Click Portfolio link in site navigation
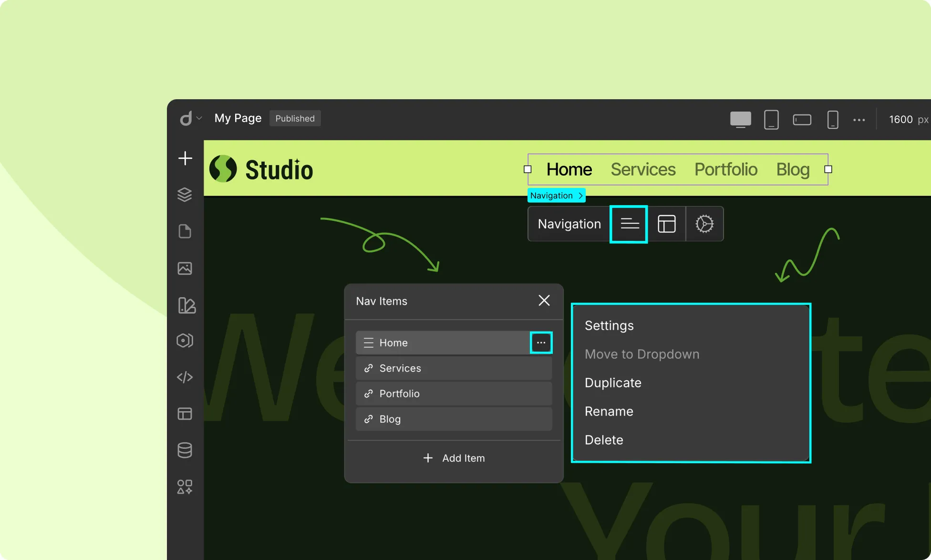931x560 pixels. (x=726, y=169)
